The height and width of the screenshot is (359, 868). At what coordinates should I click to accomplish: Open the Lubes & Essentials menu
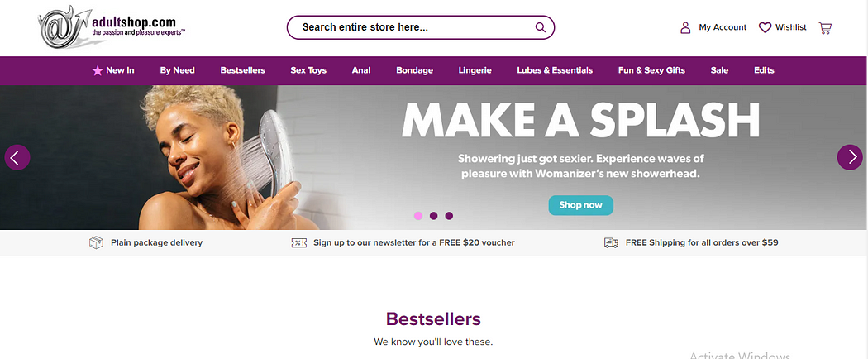pos(555,70)
